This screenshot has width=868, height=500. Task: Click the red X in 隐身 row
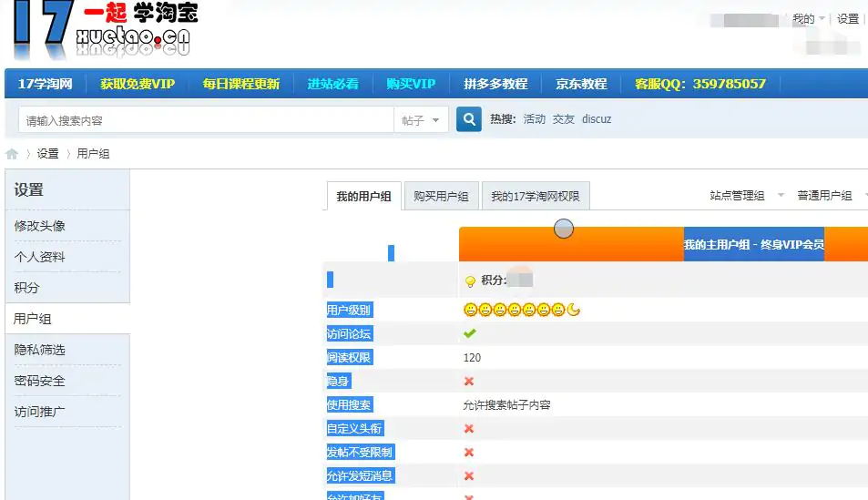click(x=469, y=381)
